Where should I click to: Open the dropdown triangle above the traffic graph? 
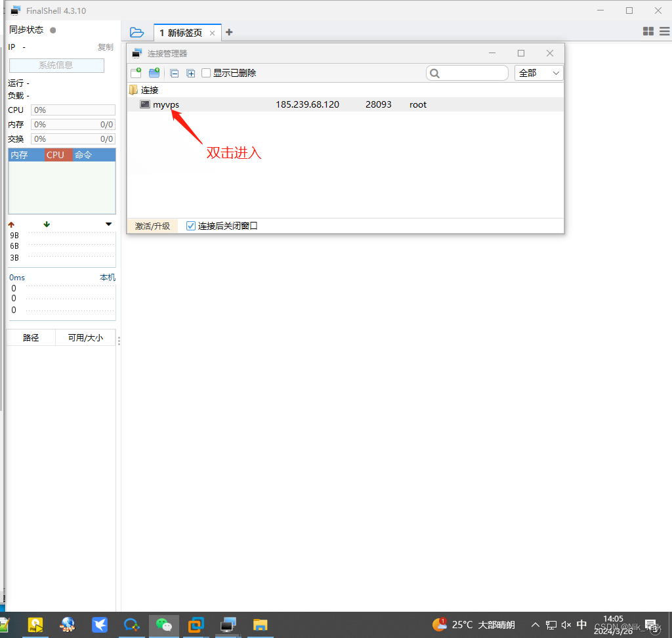point(108,224)
